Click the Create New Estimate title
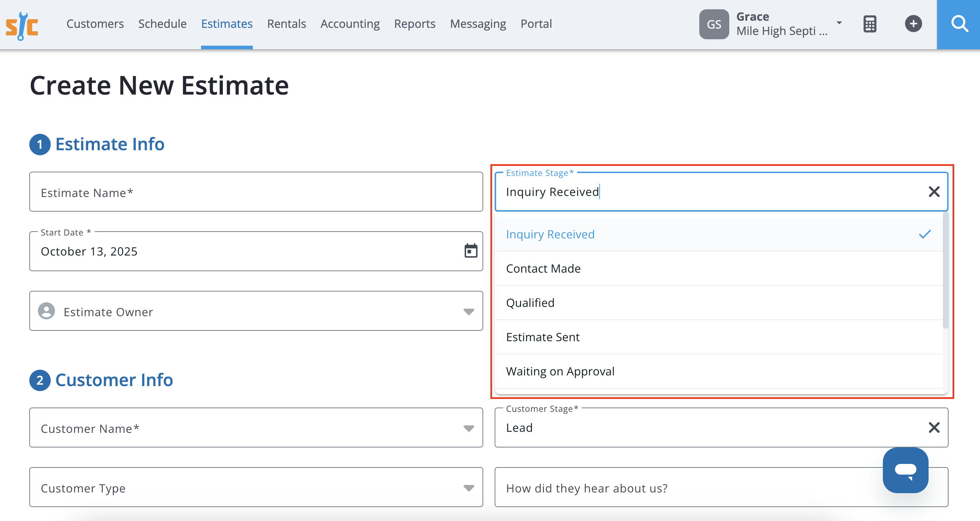This screenshot has width=980, height=521. click(159, 85)
